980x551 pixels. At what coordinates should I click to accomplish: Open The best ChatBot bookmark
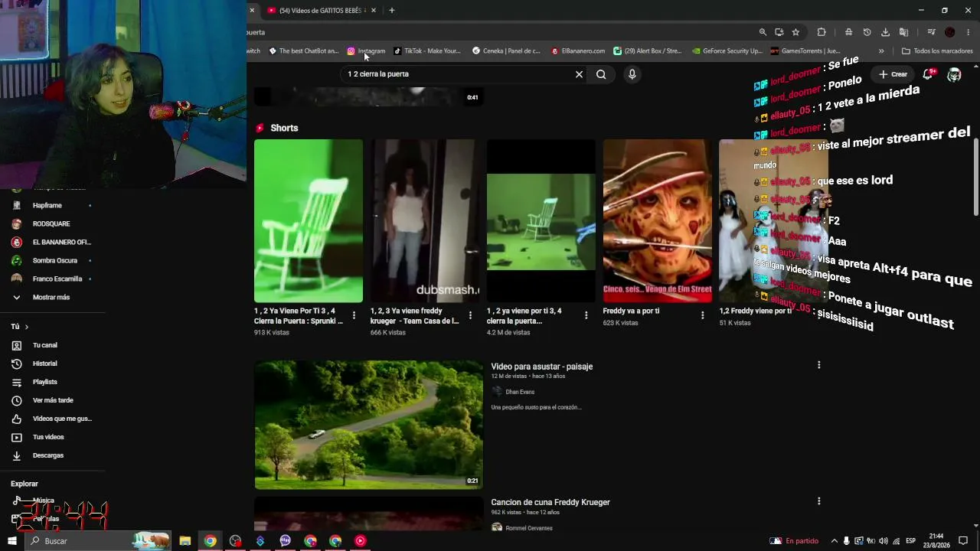303,51
